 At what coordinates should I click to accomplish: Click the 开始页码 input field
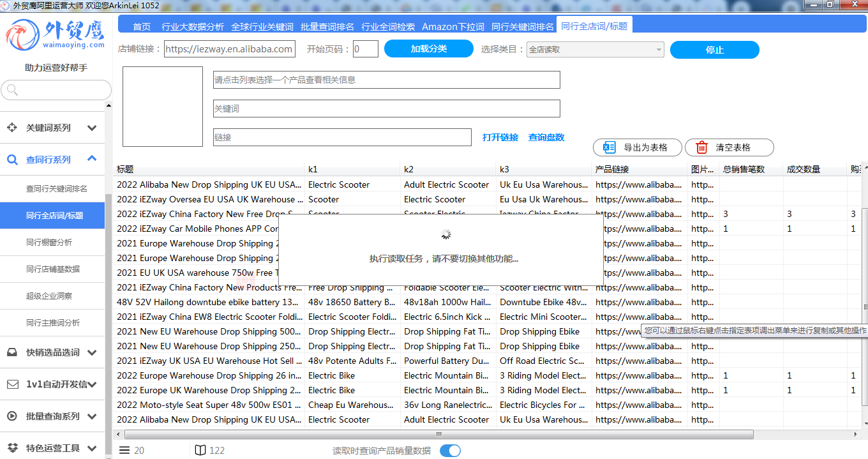[x=366, y=49]
